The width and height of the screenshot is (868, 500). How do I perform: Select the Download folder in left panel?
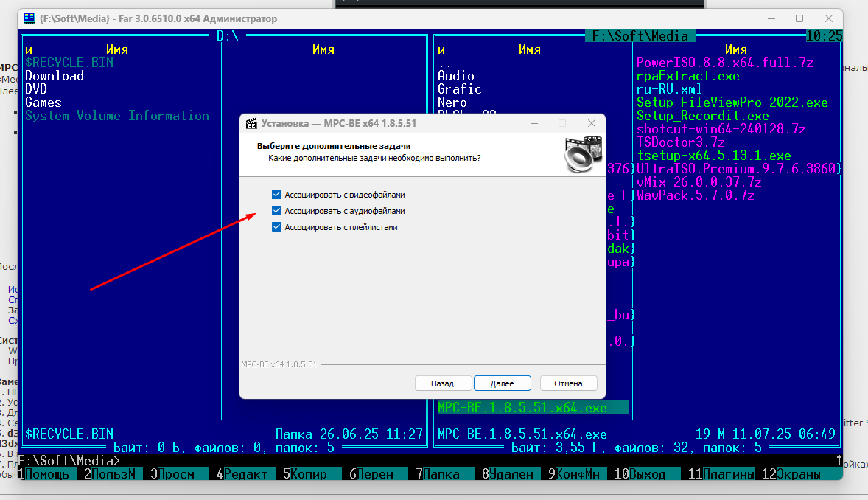[55, 76]
